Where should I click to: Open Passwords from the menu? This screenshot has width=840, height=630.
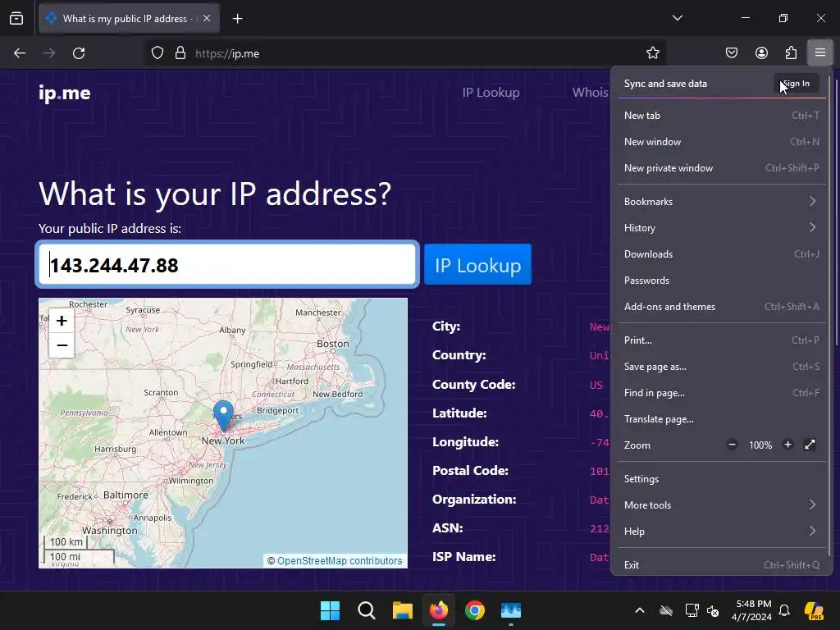click(x=721, y=281)
